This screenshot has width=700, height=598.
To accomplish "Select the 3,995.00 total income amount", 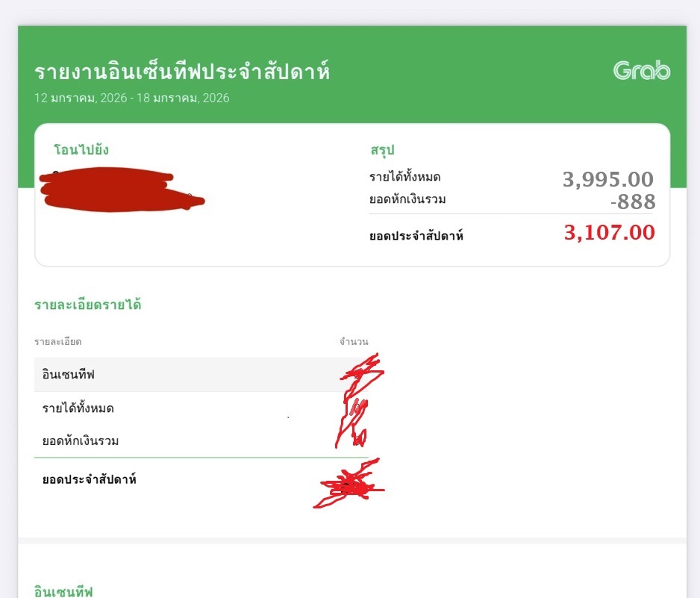I will click(607, 179).
